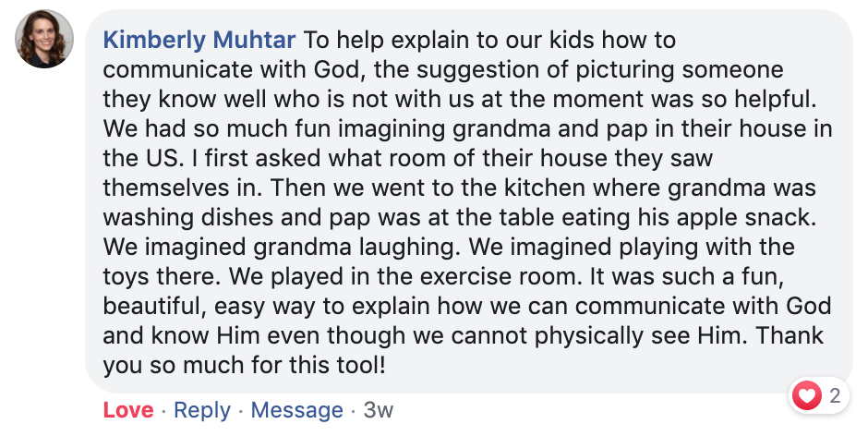Click the words "washing dishes" in the comment
This screenshot has height=436, width=868.
[x=188, y=218]
